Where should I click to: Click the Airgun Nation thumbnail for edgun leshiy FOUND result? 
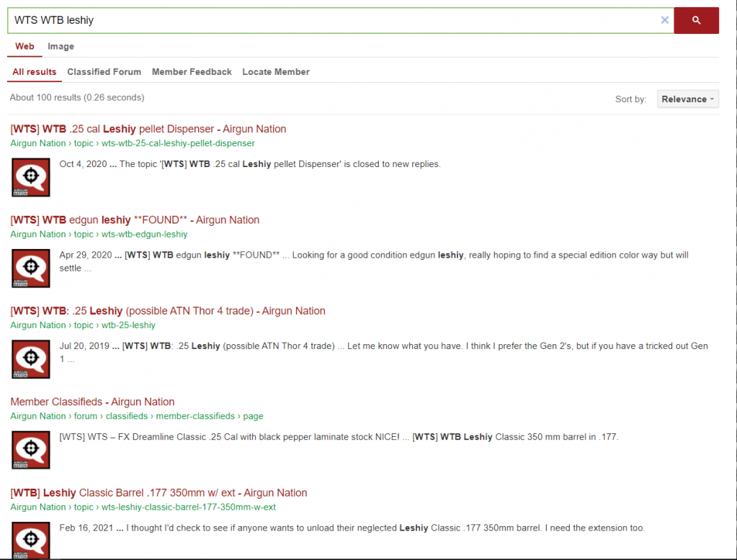30,268
